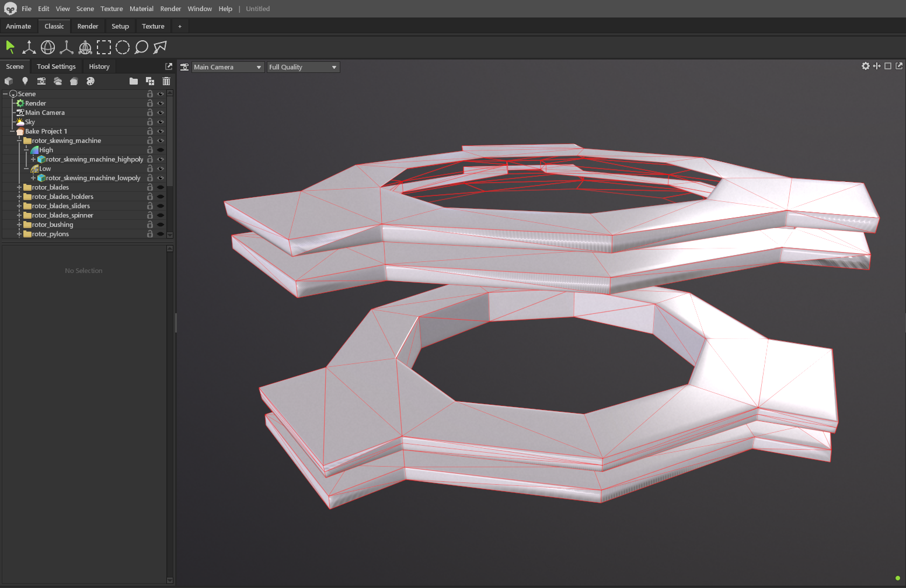Choose the Rotate globe tool
The width and height of the screenshot is (906, 588).
click(48, 47)
